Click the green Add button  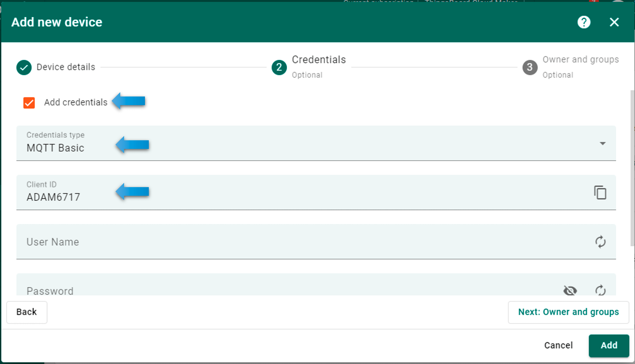pyautogui.click(x=609, y=345)
